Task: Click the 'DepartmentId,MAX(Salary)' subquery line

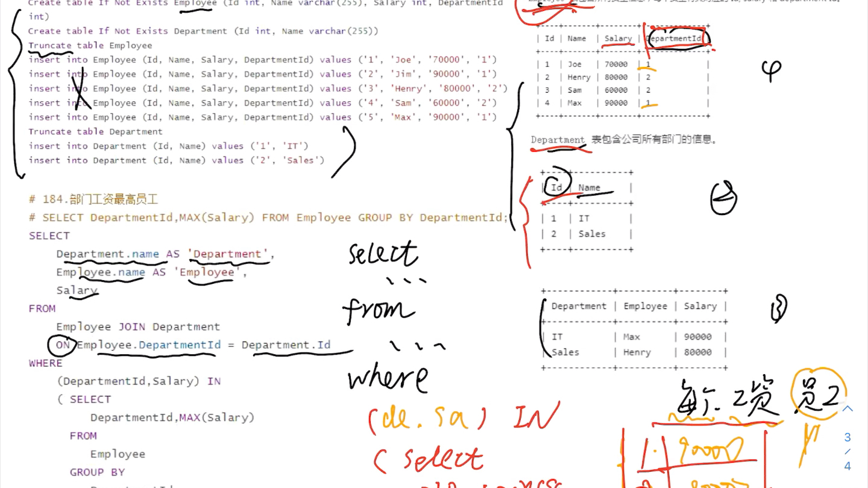Action: click(x=172, y=418)
